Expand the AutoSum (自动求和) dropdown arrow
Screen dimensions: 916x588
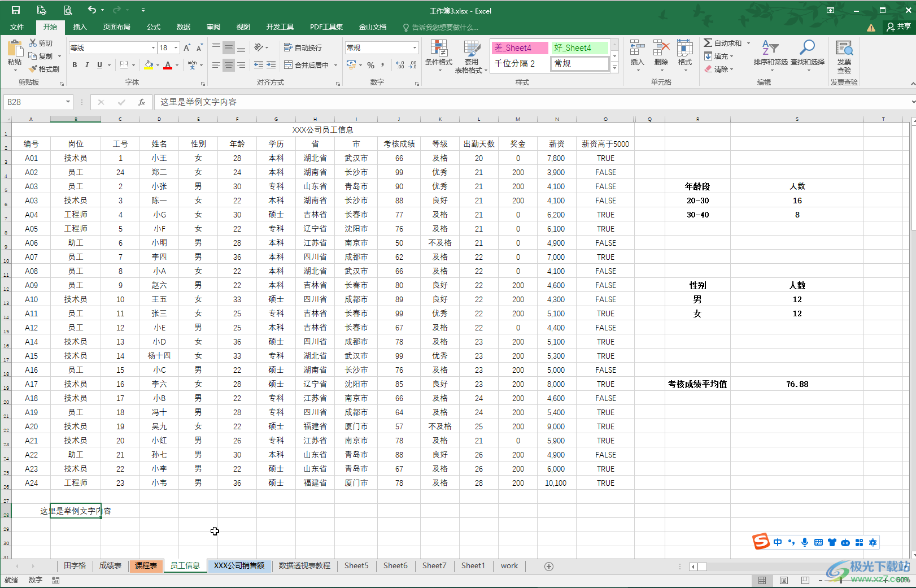click(x=748, y=43)
